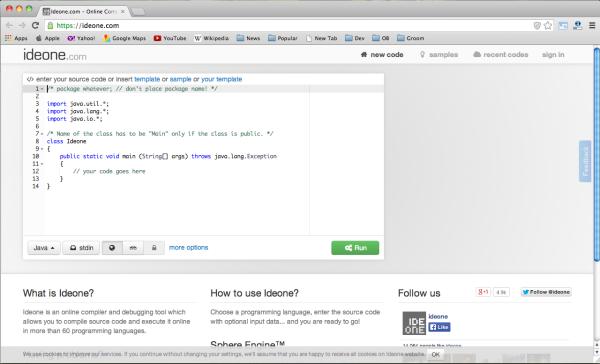The width and height of the screenshot is (600, 364).
Task: Expand the News bookmarks folder
Action: tap(248, 38)
